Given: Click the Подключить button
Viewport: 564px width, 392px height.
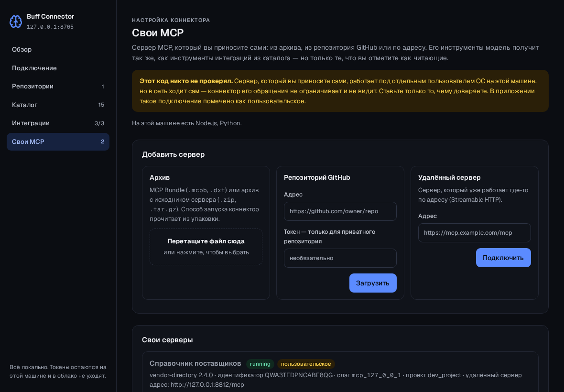Looking at the screenshot, I should [x=503, y=258].
